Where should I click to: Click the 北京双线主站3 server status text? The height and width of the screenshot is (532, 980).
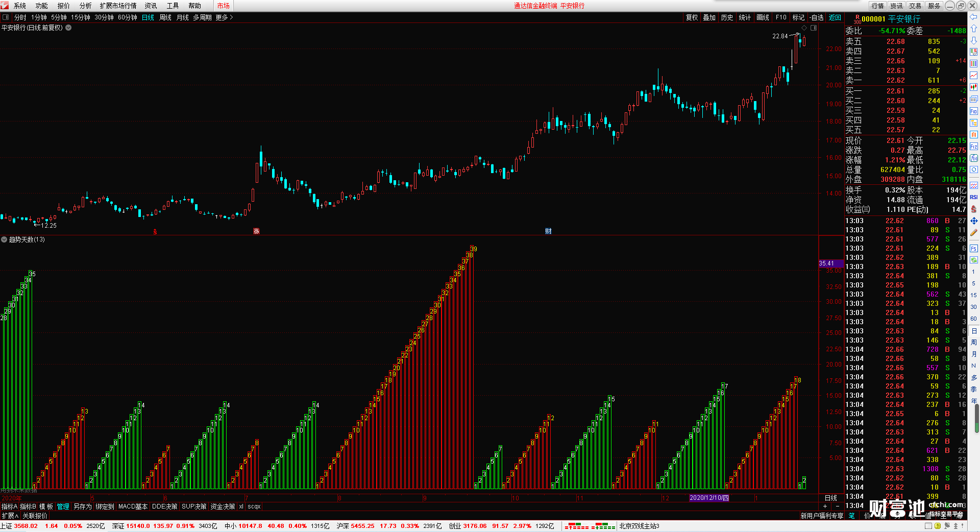(x=639, y=526)
